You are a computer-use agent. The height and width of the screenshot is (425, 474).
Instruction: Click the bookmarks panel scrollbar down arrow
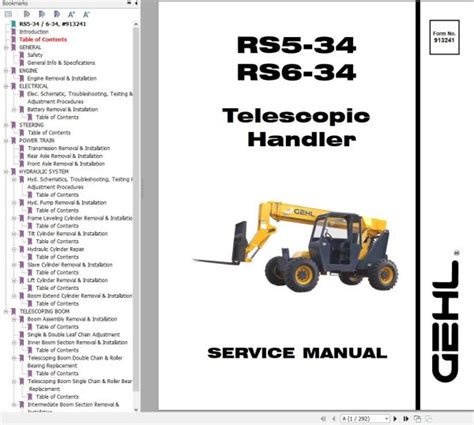[136, 410]
